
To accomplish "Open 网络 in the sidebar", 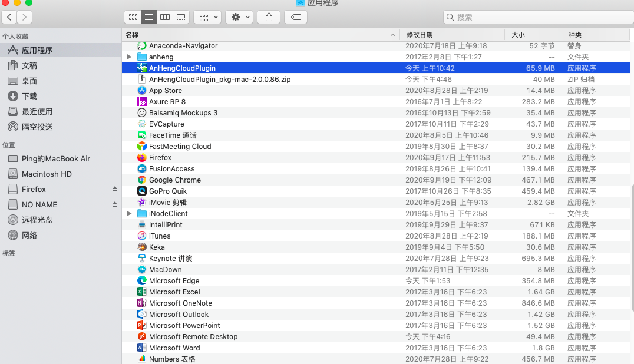I will tap(61, 235).
